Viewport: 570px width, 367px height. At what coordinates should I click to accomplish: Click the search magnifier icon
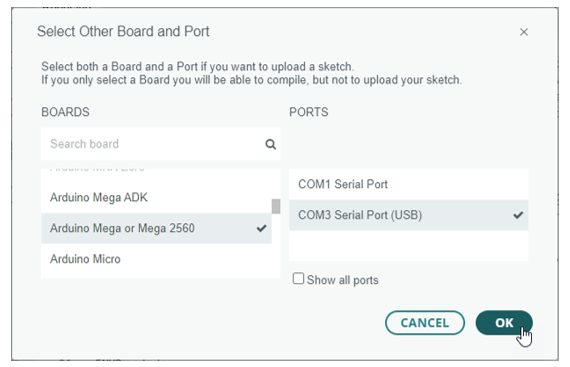coord(270,144)
